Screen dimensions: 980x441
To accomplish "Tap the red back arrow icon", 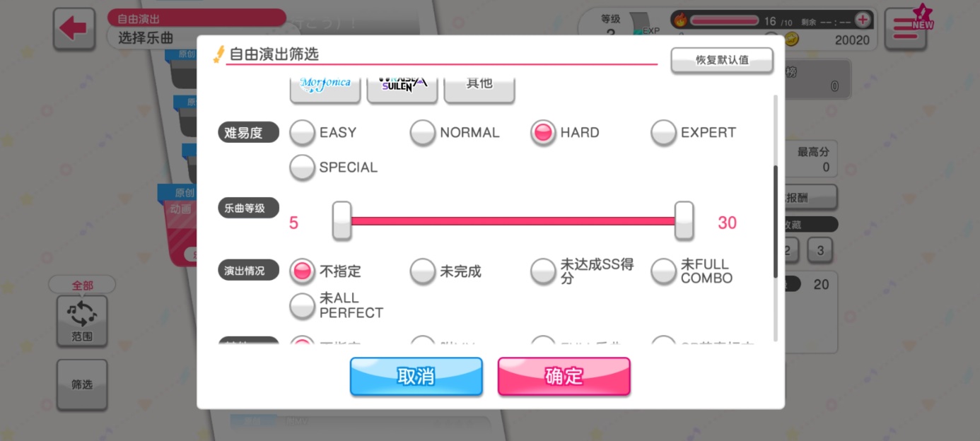I will [x=74, y=29].
